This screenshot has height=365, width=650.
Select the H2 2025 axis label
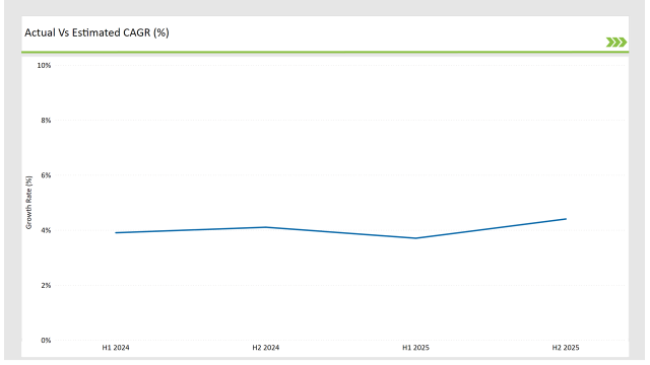(x=565, y=348)
